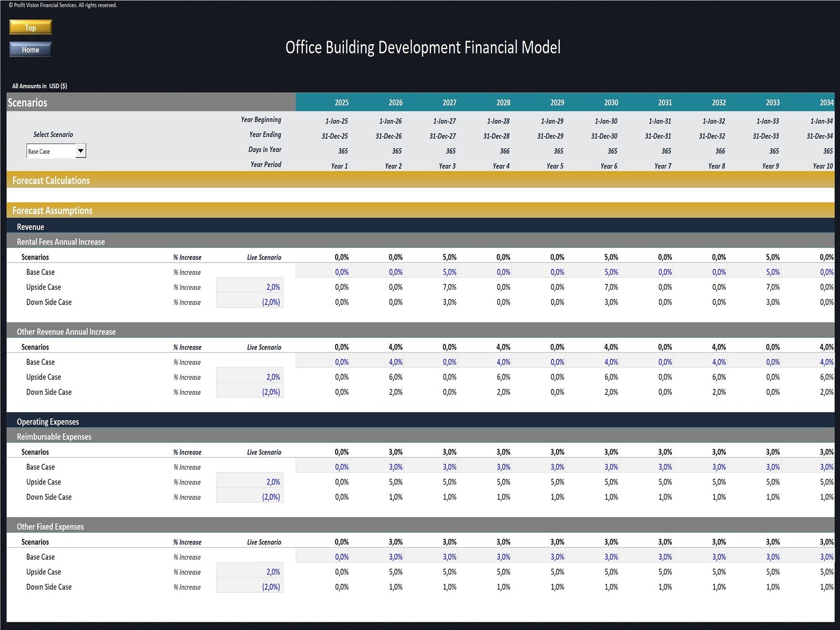Select Down Side Case input under Reimbursable Expenses
Screen dimensions: 840x630
tap(250, 497)
